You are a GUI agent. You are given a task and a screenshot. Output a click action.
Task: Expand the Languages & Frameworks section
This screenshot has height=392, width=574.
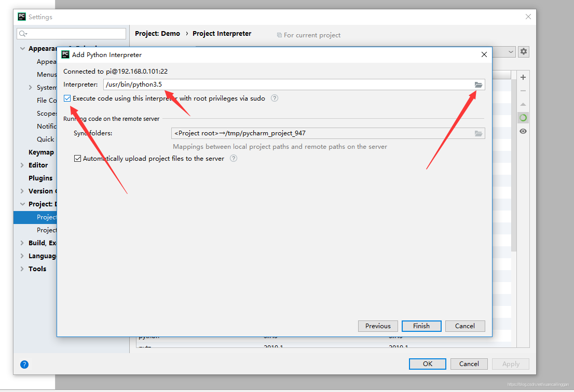pyautogui.click(x=22, y=256)
